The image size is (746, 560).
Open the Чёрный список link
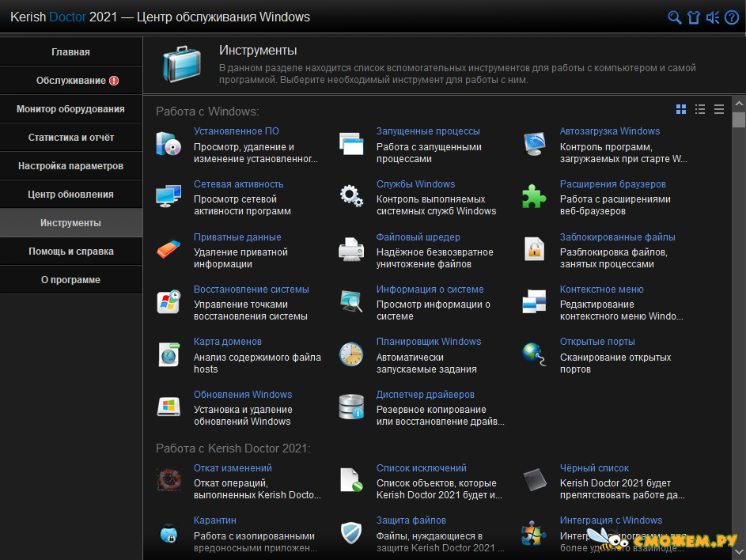click(x=594, y=468)
